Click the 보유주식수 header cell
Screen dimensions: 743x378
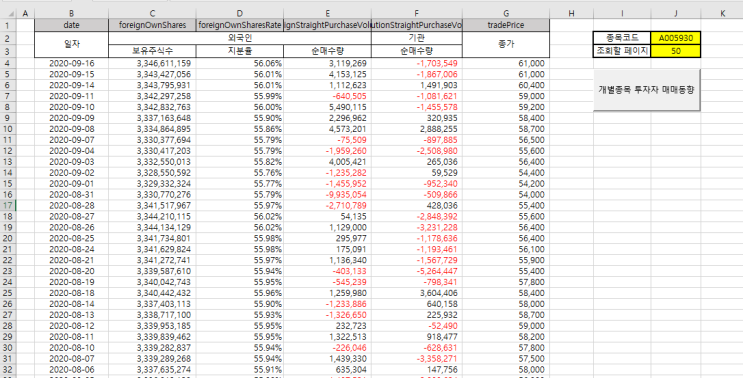point(152,51)
